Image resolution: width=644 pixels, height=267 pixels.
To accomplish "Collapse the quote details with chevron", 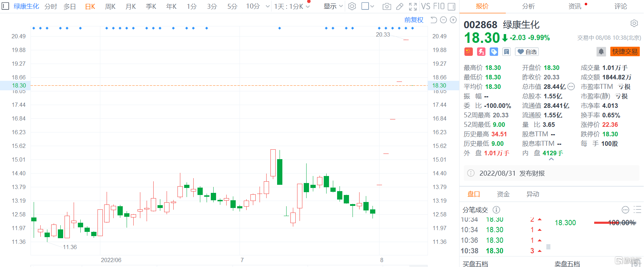I will [551, 159].
